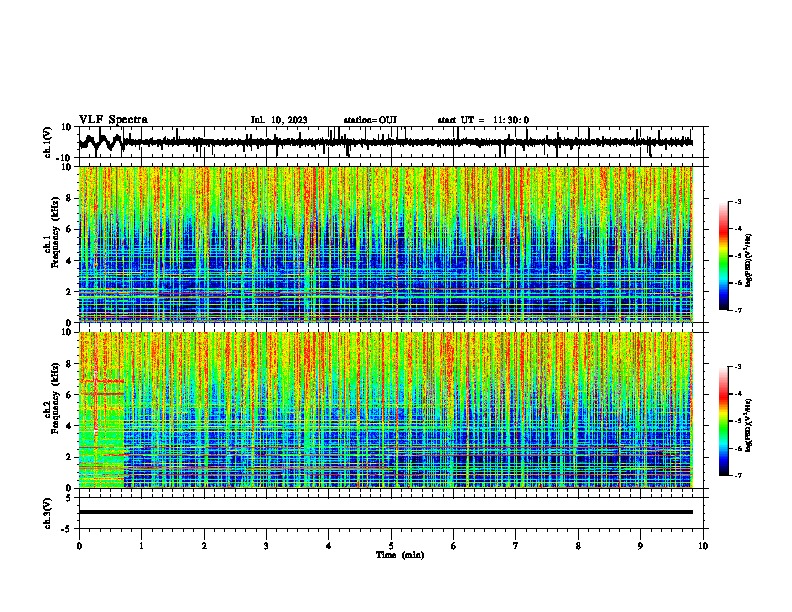Click the "-7" label on ch.2 color bar
The width and height of the screenshot is (792, 612).
coord(737,475)
